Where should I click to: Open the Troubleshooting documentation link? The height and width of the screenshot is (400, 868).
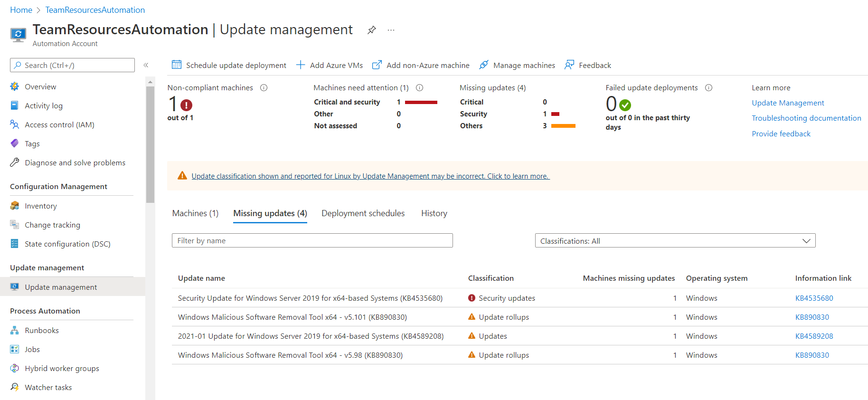[x=806, y=118]
